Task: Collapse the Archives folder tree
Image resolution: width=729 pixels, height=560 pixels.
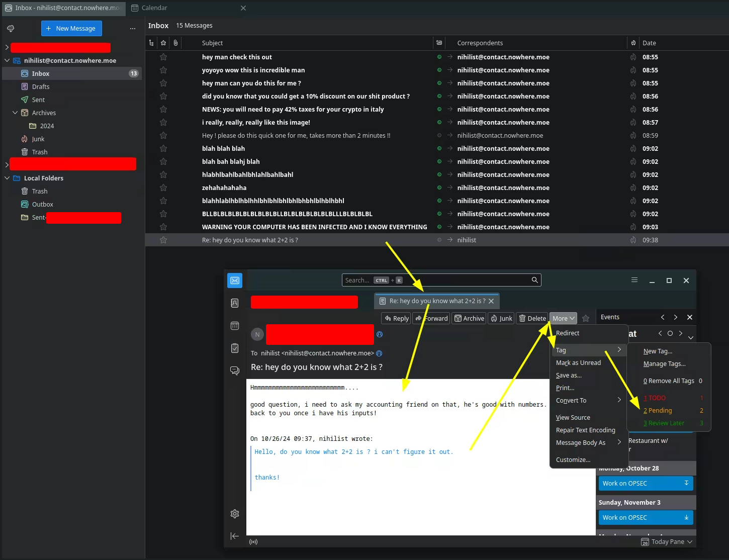Action: 15,113
